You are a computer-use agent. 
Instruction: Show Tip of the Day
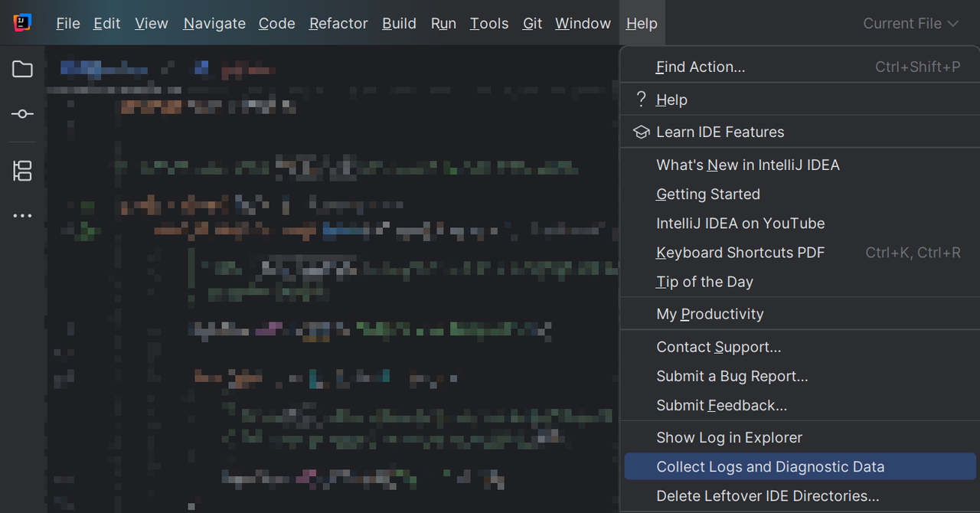tap(798, 282)
